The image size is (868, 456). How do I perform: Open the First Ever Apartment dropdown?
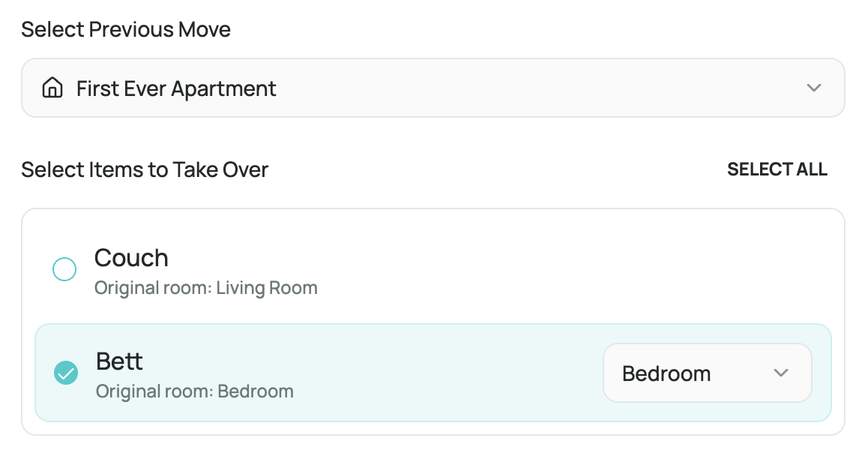433,88
